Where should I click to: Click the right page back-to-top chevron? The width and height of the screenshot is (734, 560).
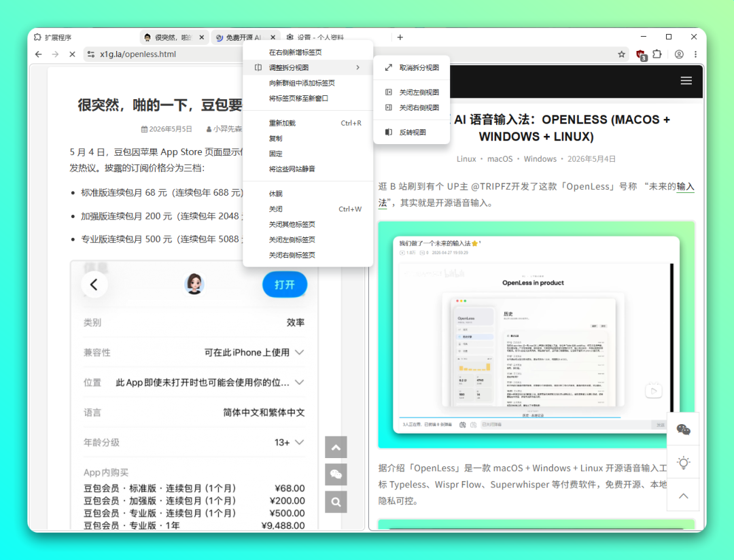point(684,495)
